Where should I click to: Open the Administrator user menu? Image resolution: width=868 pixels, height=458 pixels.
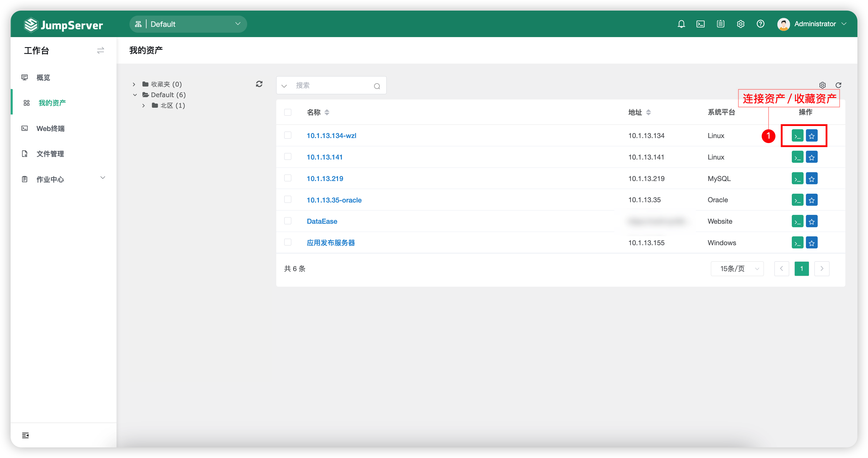812,24
